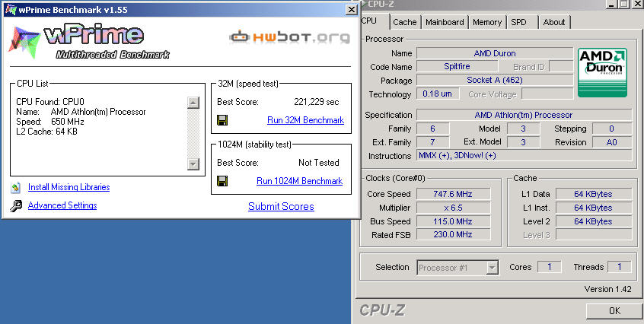Click the CPU List scrollbar track
This screenshot has width=644, height=324.
click(x=193, y=133)
